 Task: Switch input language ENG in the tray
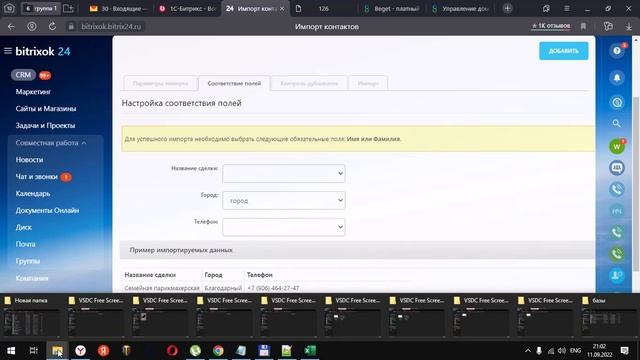pyautogui.click(x=576, y=351)
